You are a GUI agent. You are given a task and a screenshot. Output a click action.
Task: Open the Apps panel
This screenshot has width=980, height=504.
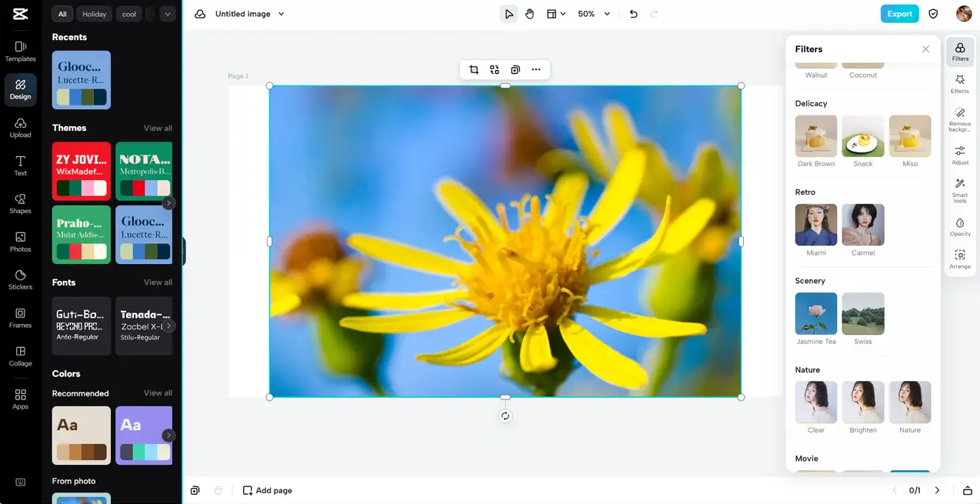(x=21, y=399)
